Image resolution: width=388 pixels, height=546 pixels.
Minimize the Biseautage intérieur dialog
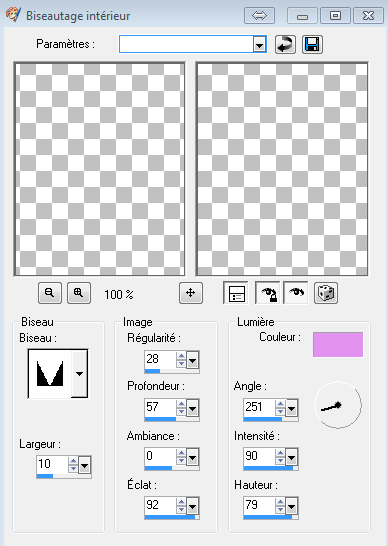click(302, 16)
